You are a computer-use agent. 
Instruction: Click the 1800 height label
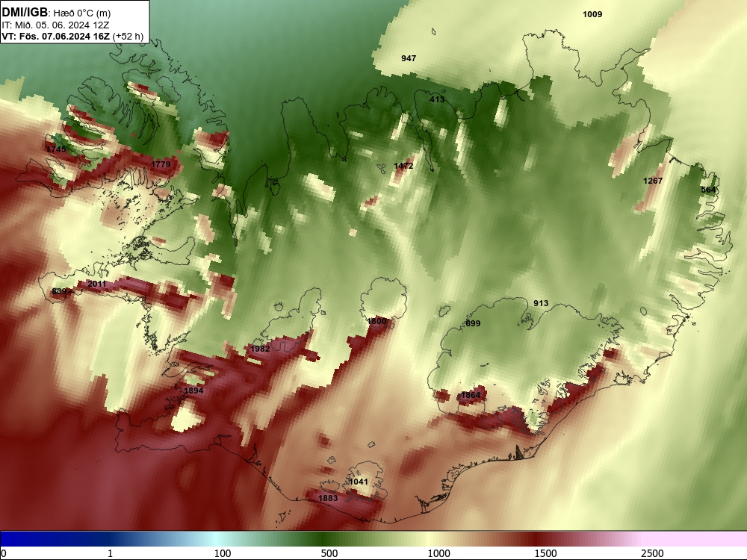376,321
